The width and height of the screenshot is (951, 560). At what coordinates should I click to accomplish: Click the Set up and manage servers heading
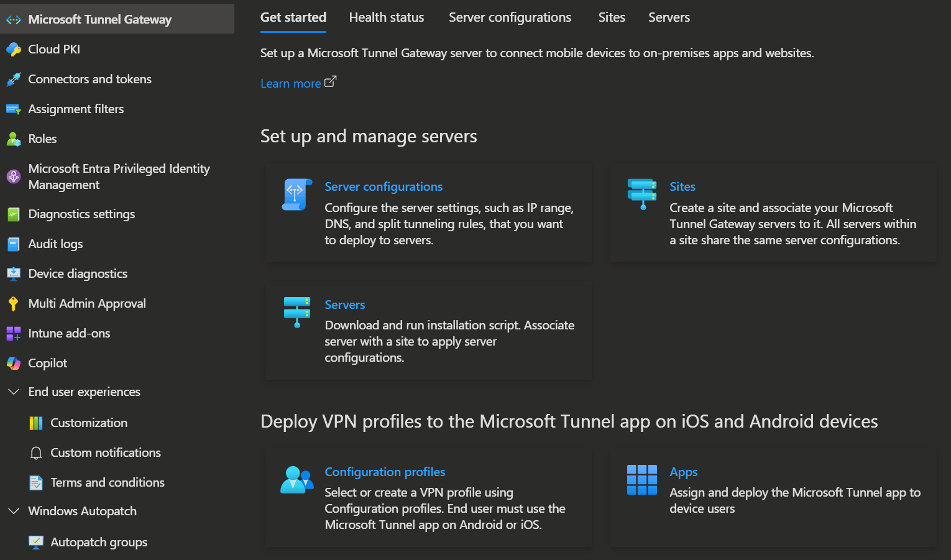(x=369, y=137)
